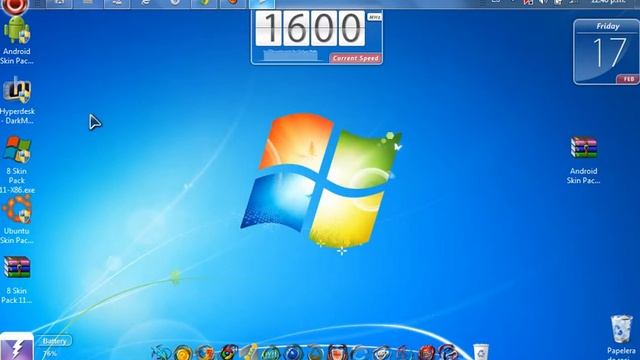This screenshot has width=640, height=360.
Task: Select the 8 Skin Pack 11-X86.exe icon
Action: pos(17,164)
